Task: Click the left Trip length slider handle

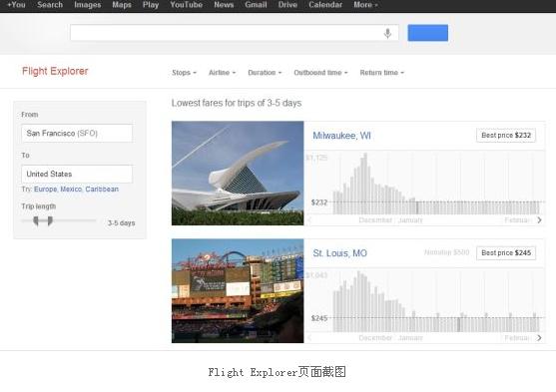Action: point(36,220)
